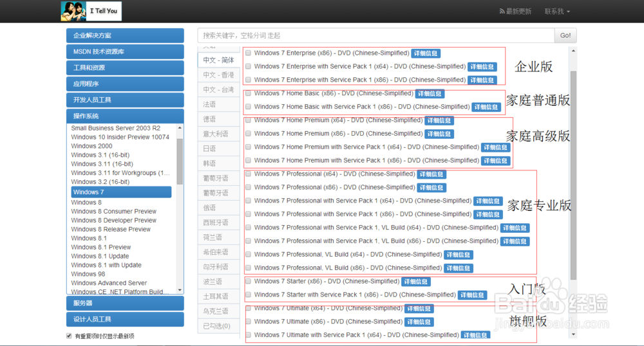The height and width of the screenshot is (346, 644).
Task: Expand the 开发人员工具 category
Action: tap(125, 100)
